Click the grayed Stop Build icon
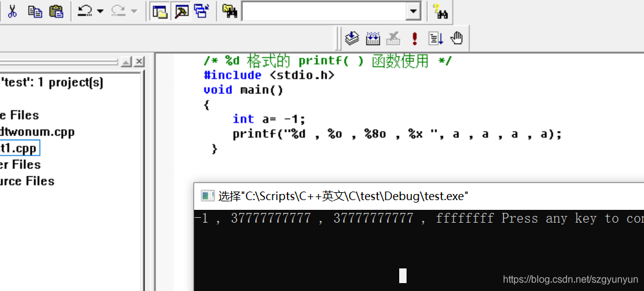Screen dimensions: 644x291 pos(394,38)
